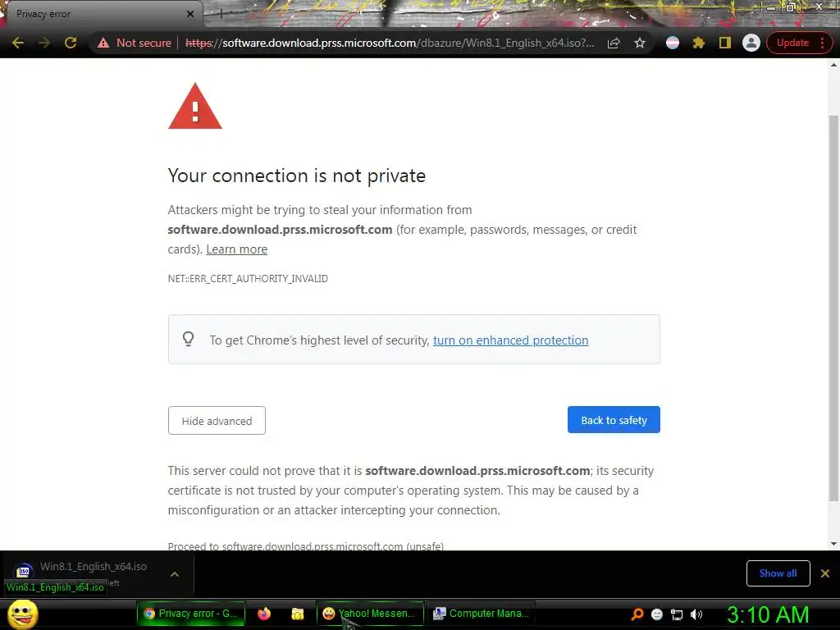Close the Privacy error tab
The image size is (840, 630).
[x=190, y=14]
